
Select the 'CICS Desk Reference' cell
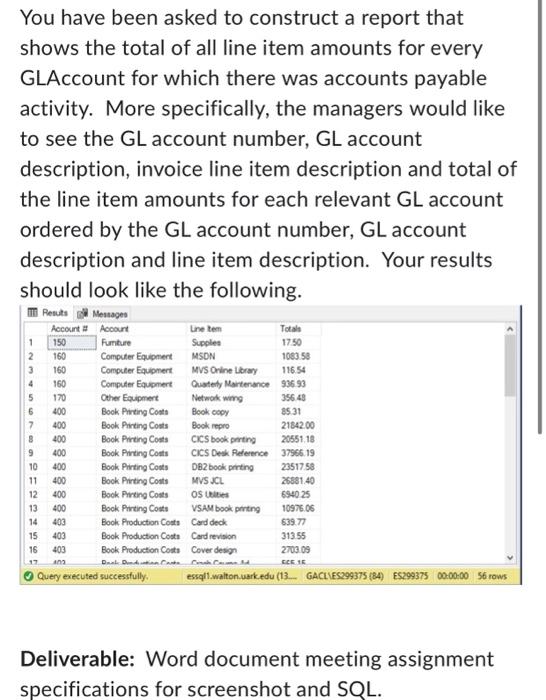(x=229, y=453)
